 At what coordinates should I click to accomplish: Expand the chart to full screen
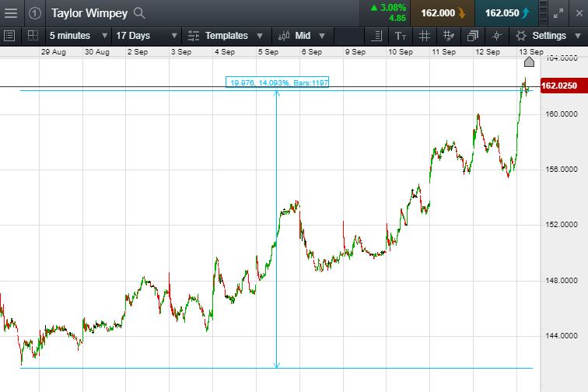click(x=558, y=13)
